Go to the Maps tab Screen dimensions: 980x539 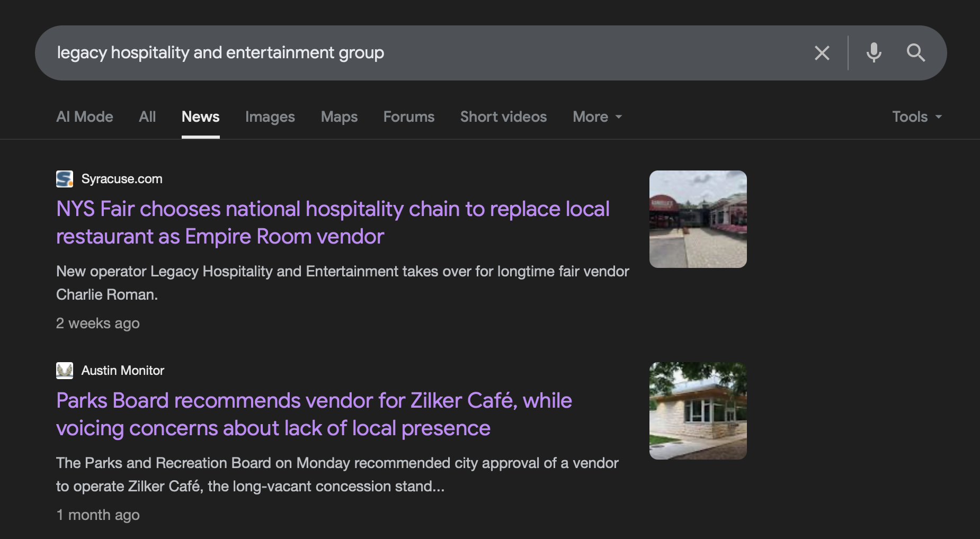point(339,117)
